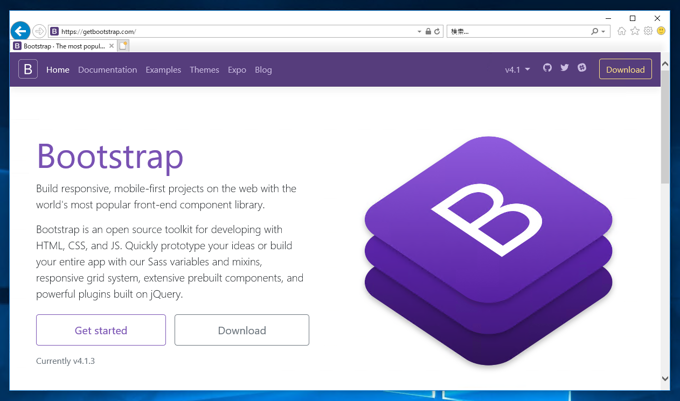Go to Home in the navbar
Image resolution: width=680 pixels, height=401 pixels.
58,70
